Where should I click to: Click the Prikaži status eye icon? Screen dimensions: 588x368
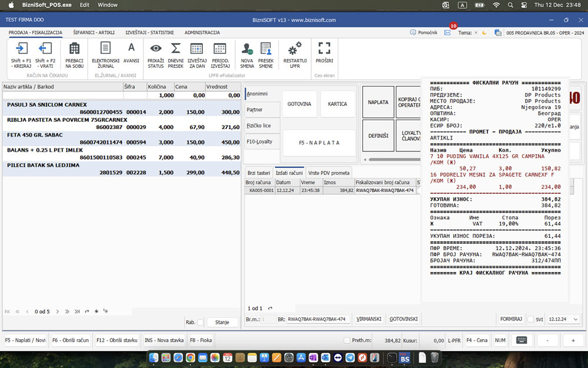156,49
